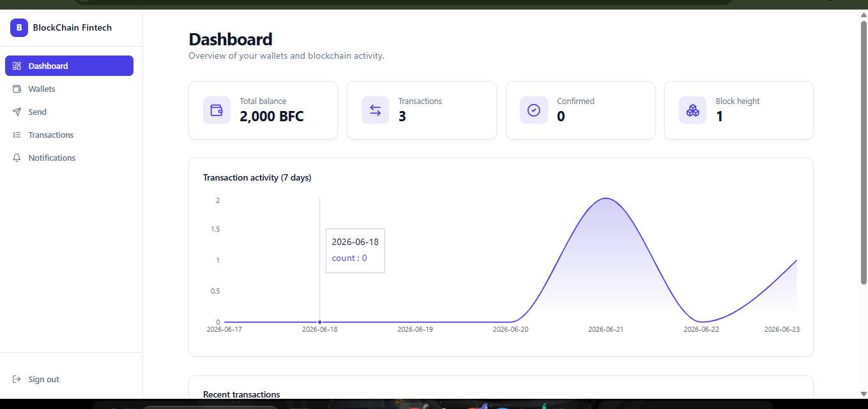Screen dimensions: 868x409
Task: Click the 2026-06-20 axis label
Action: [511, 329]
